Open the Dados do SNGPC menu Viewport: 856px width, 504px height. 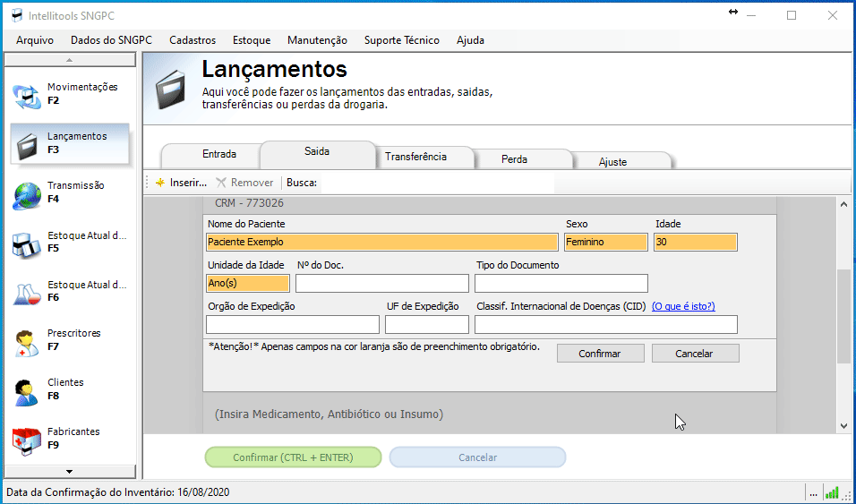pos(111,40)
